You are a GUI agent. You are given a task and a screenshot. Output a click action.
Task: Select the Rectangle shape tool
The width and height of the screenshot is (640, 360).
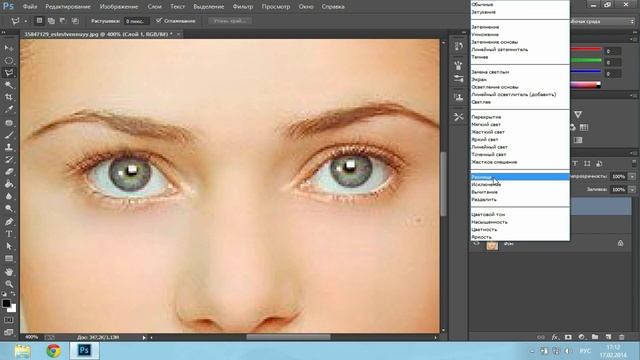(x=9, y=258)
